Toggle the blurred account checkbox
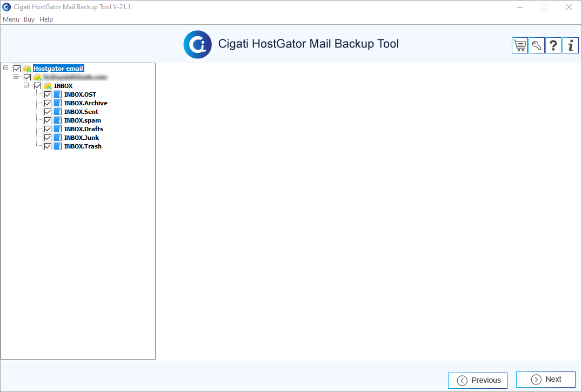Viewport: 582px width, 392px height. [27, 77]
